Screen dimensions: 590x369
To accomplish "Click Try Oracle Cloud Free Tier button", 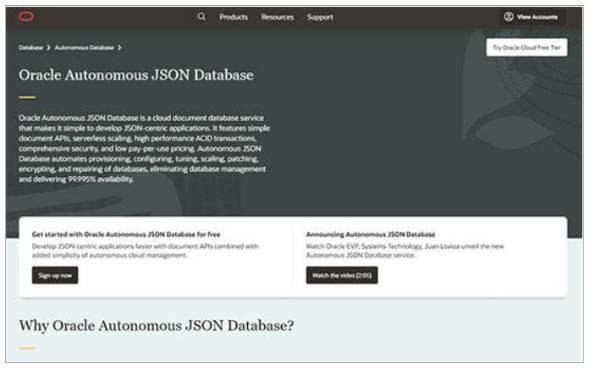I will (x=526, y=47).
